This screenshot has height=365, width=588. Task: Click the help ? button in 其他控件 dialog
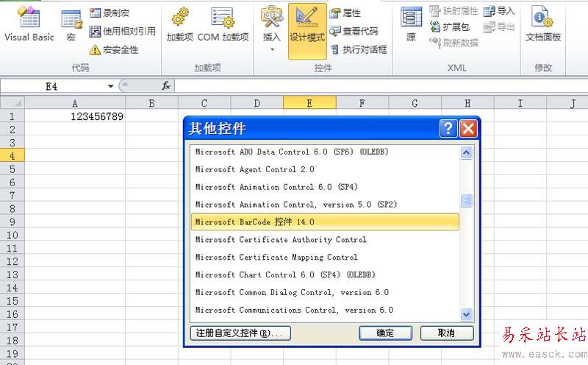pos(448,129)
